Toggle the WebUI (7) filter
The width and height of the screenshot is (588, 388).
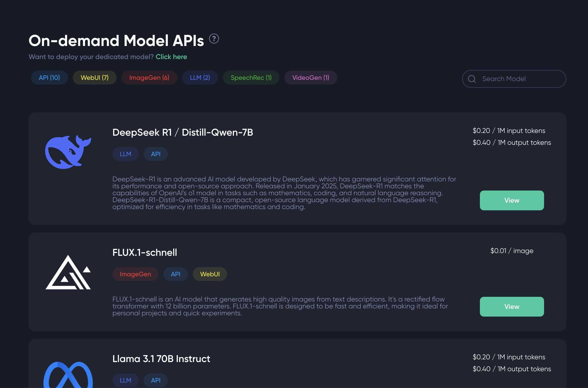tap(95, 78)
